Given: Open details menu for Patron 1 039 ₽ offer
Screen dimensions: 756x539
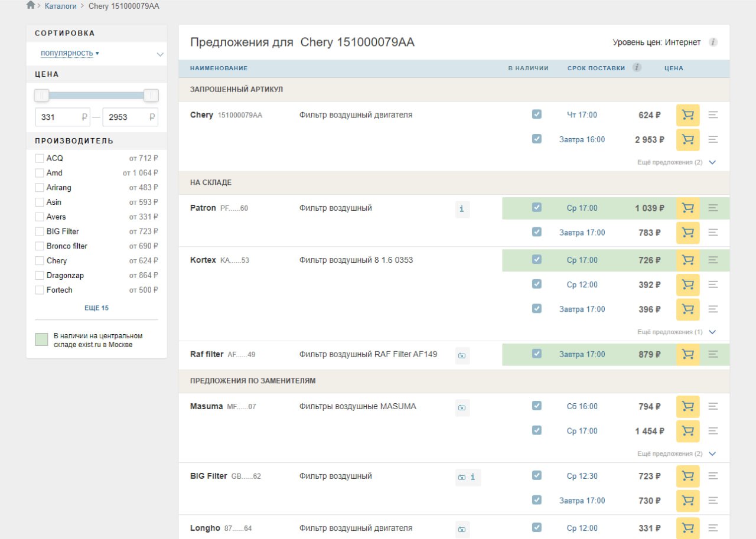Looking at the screenshot, I should tap(713, 208).
